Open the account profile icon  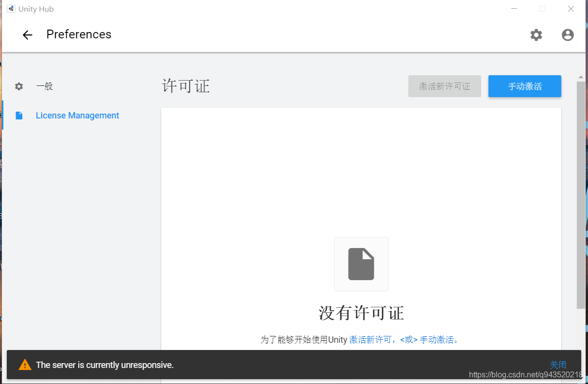(568, 35)
